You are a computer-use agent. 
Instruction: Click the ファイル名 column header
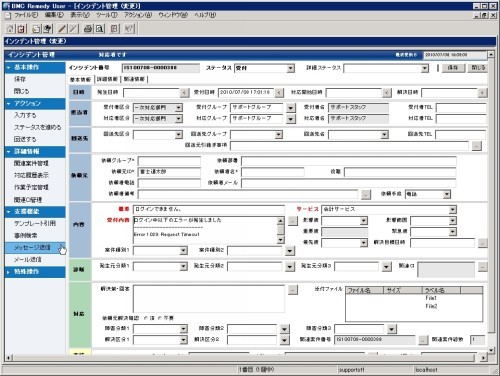(365, 290)
